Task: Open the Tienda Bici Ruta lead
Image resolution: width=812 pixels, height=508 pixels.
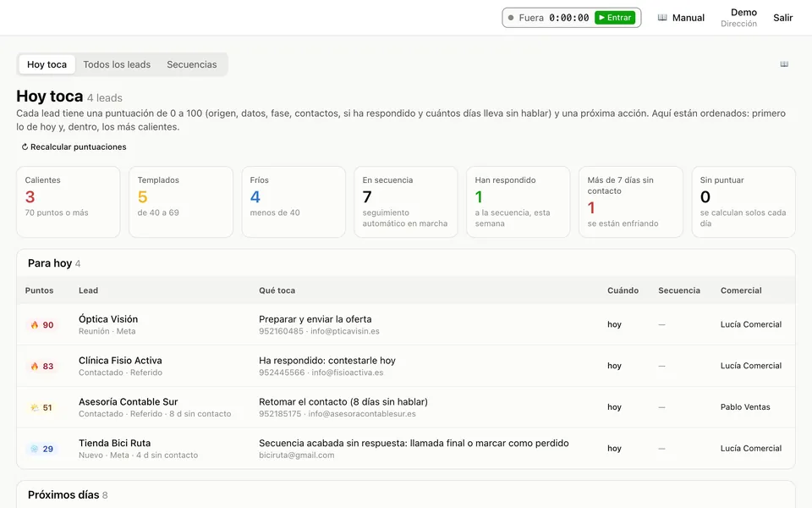Action: [114, 443]
